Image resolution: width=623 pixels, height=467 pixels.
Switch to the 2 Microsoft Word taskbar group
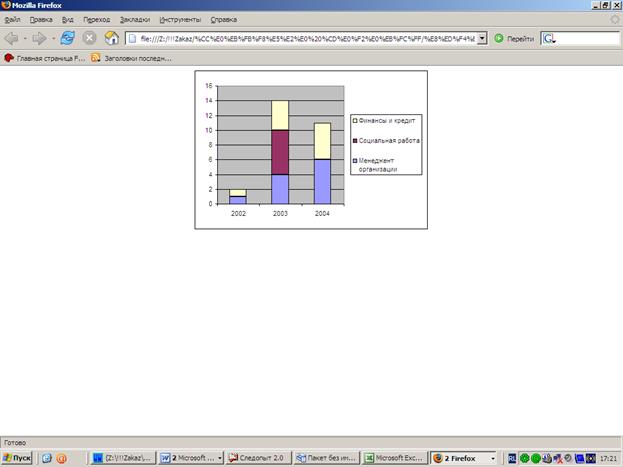click(191, 458)
